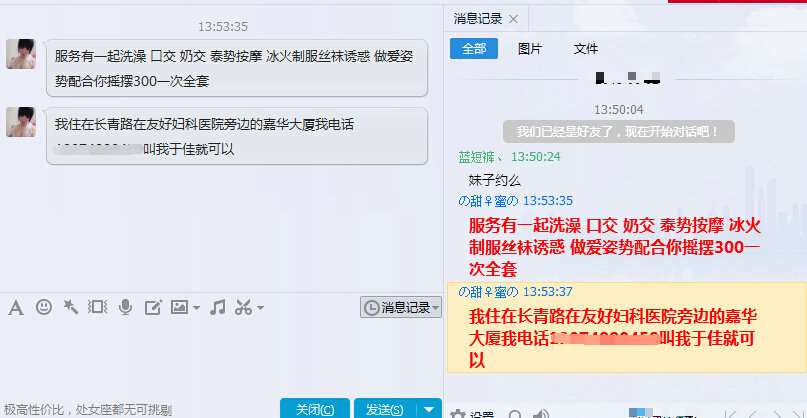Click the scissors screenshot tool
This screenshot has width=807, height=418.
243,307
